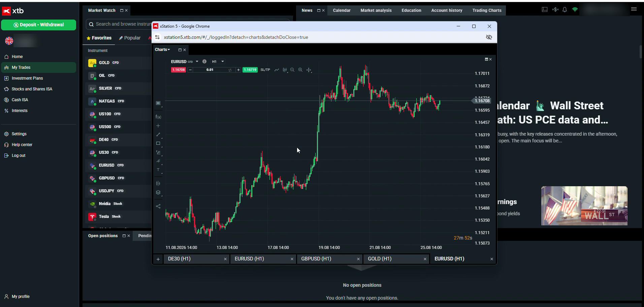Open Chrome site information icon
The height and width of the screenshot is (307, 644).
[157, 37]
